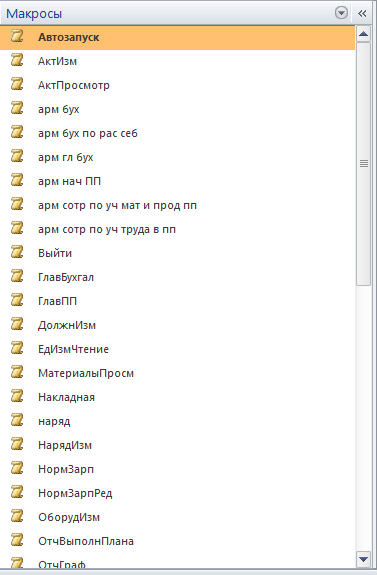Screen dimensions: 377x575
Task: Click the macro icon next to Автозапуск
Action: [17, 36]
